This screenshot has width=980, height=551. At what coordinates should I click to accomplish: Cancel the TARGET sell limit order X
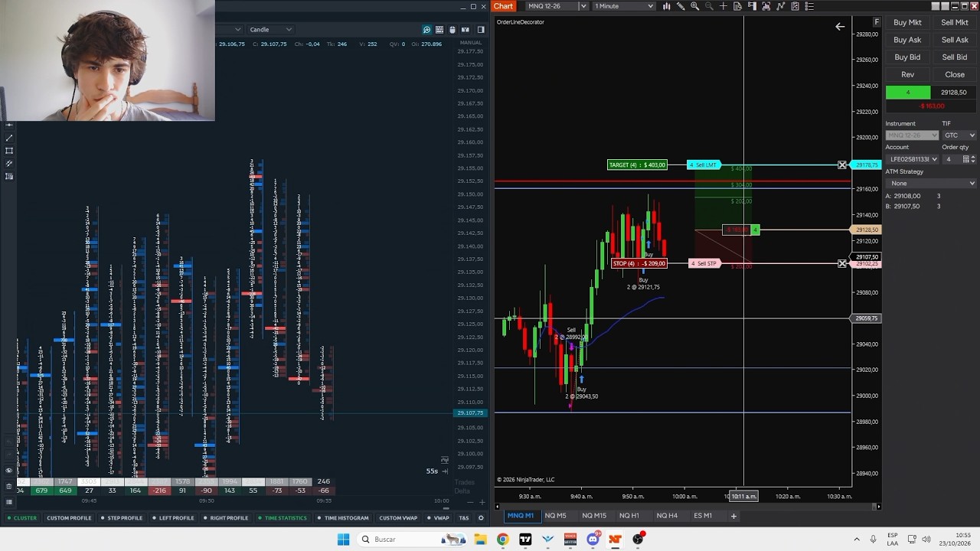[842, 165]
